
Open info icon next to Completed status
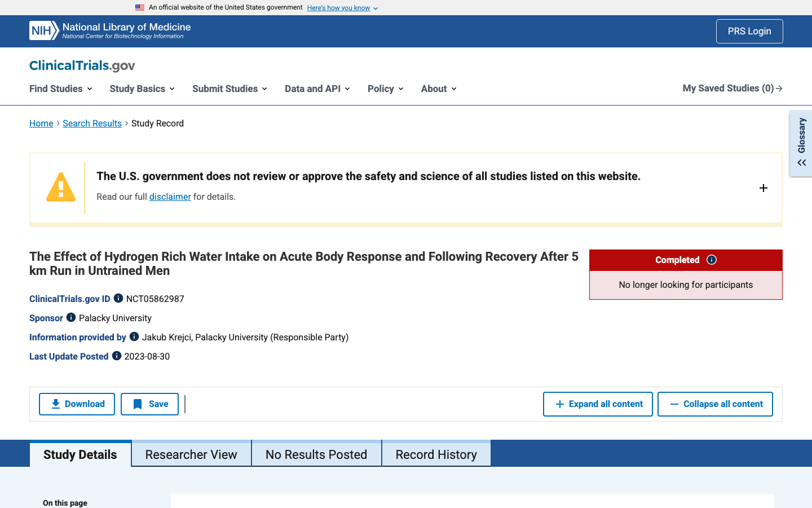point(712,260)
